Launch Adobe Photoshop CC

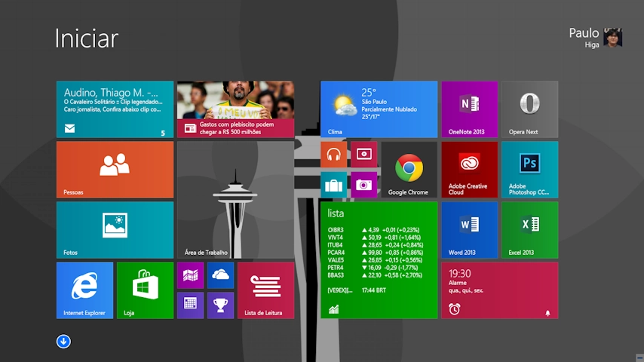pos(530,170)
